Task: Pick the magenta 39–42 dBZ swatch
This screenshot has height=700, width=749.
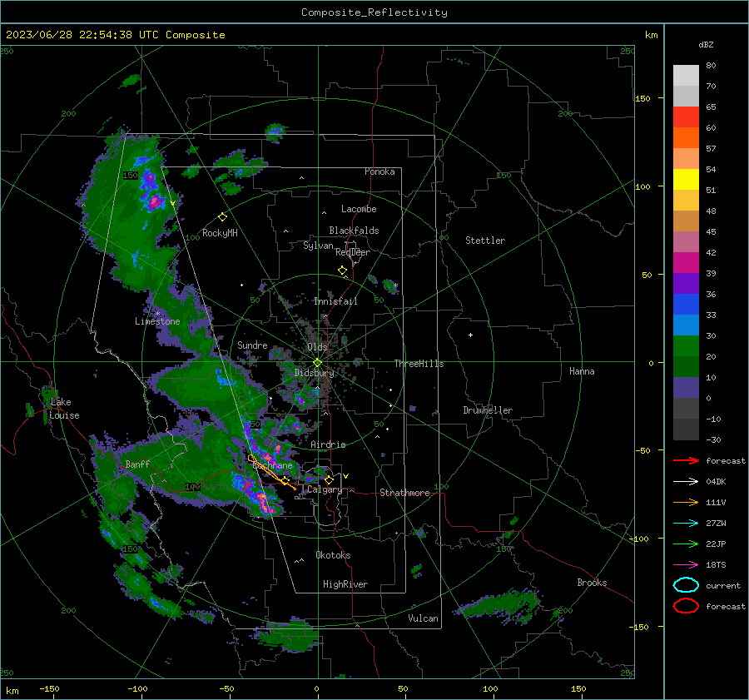Action: pos(686,262)
